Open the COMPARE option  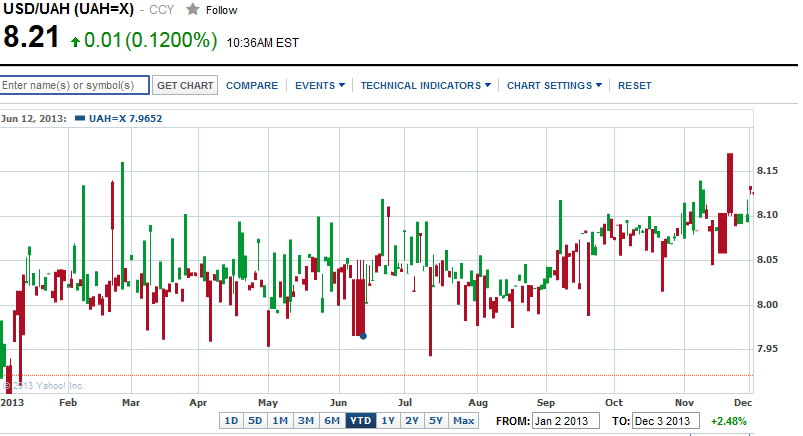[252, 86]
